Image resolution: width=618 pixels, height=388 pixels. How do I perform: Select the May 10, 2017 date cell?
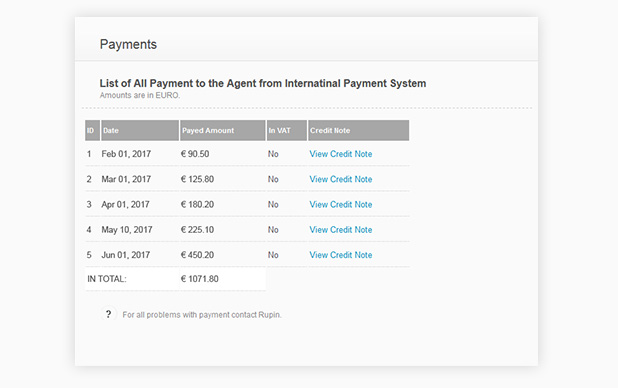127,229
